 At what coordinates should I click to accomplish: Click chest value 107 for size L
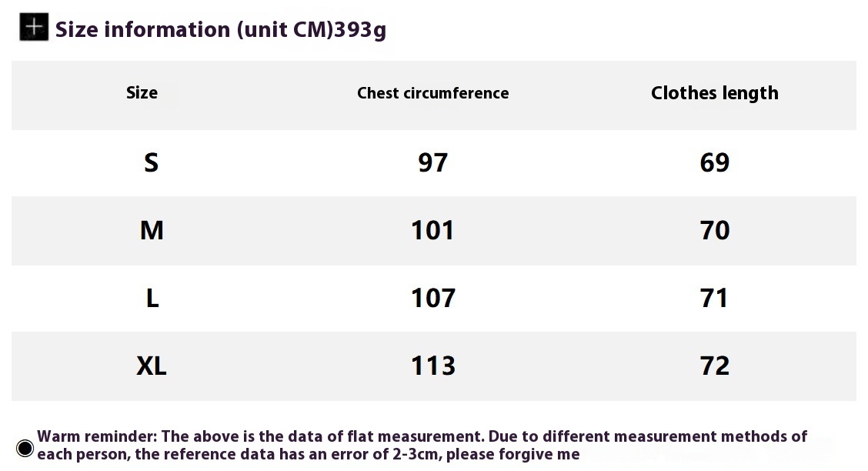pos(432,298)
